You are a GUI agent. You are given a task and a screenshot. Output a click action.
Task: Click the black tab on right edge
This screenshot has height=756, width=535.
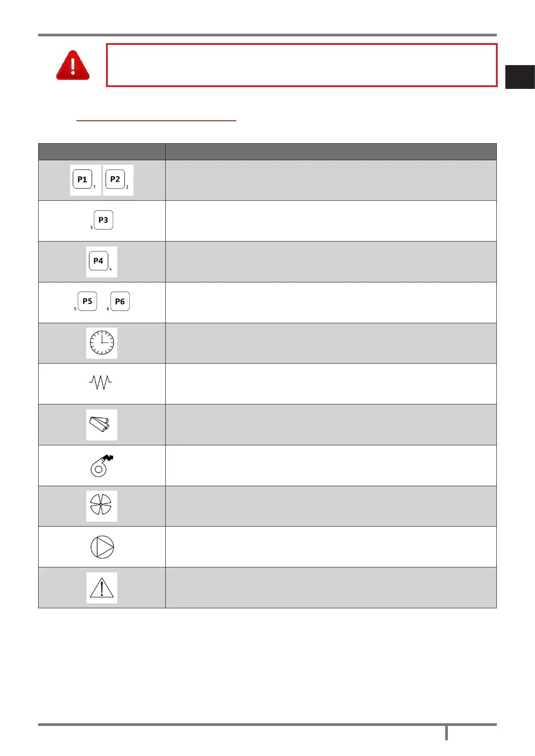(520, 77)
